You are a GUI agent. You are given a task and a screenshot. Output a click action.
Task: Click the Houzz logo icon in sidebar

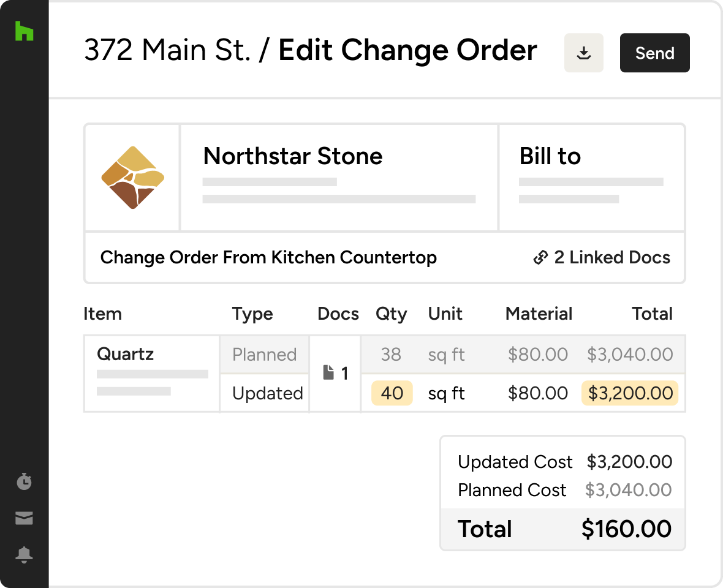pos(24,31)
